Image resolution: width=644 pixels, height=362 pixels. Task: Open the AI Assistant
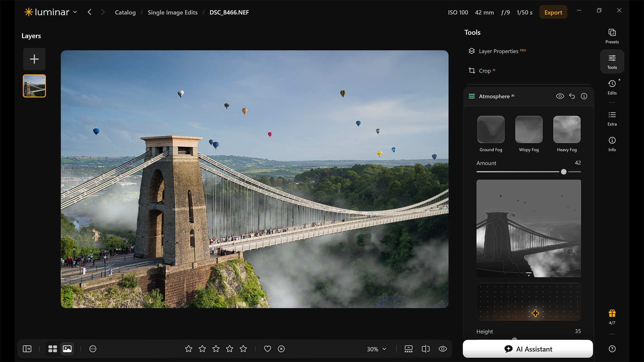coord(528,349)
